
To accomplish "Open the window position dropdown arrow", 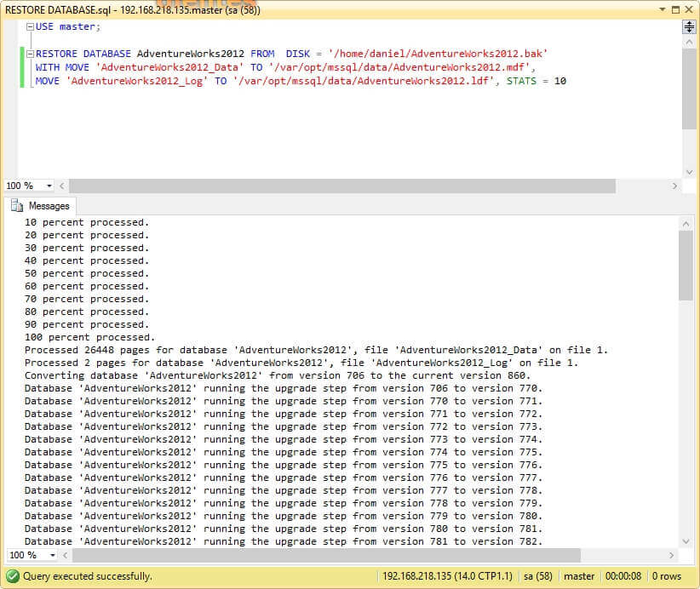I will (x=662, y=9).
